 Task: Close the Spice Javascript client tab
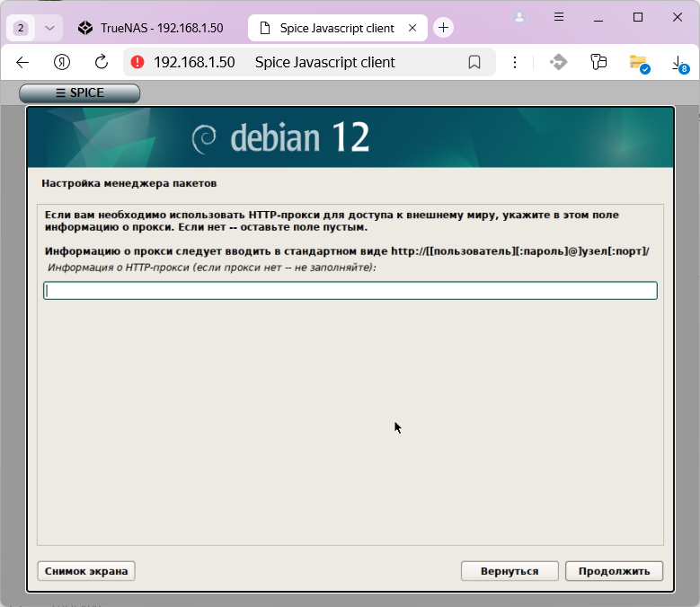(412, 28)
